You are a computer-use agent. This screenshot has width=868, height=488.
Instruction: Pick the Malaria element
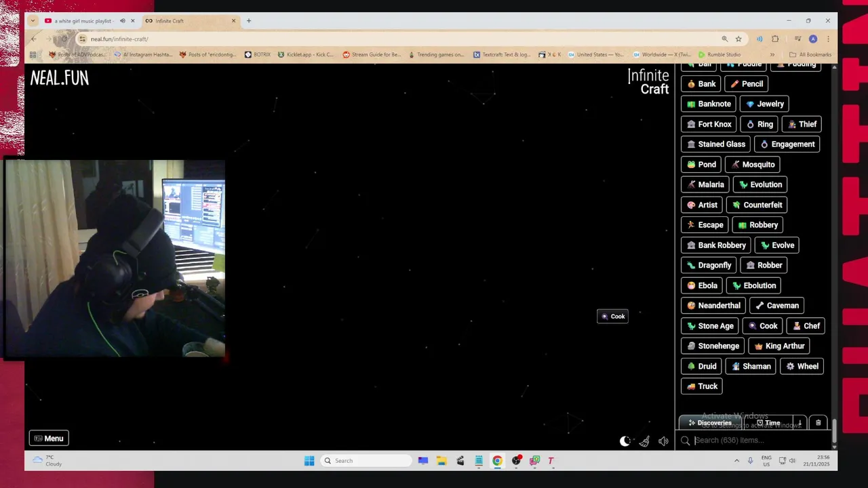705,185
